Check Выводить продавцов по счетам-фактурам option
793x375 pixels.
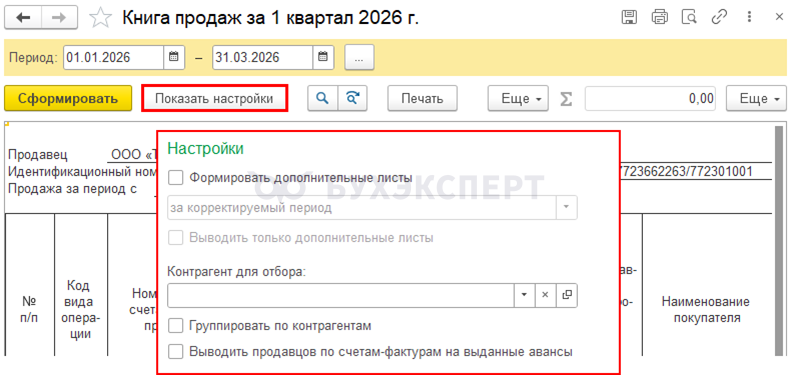tap(175, 351)
